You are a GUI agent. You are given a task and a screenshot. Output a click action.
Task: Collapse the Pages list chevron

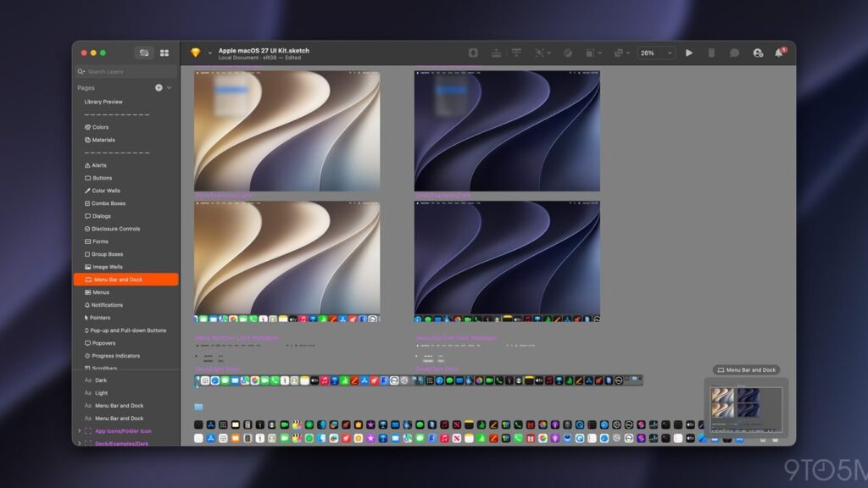[x=170, y=87]
